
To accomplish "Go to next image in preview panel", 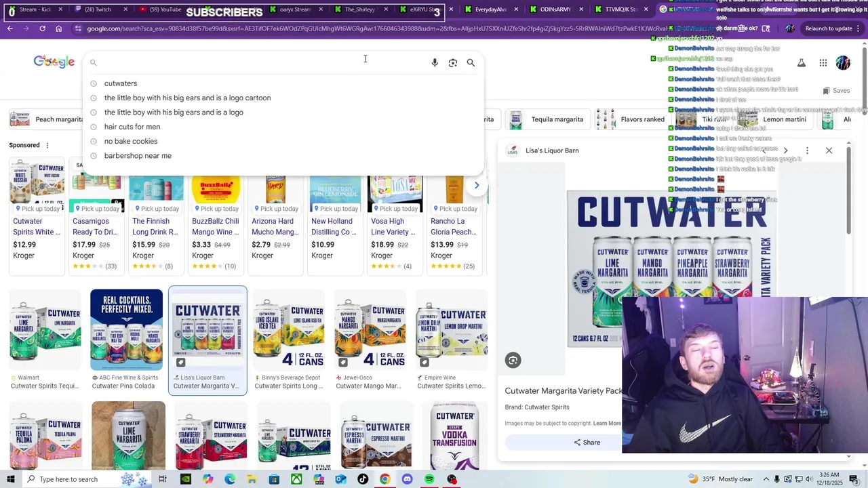I will click(785, 150).
